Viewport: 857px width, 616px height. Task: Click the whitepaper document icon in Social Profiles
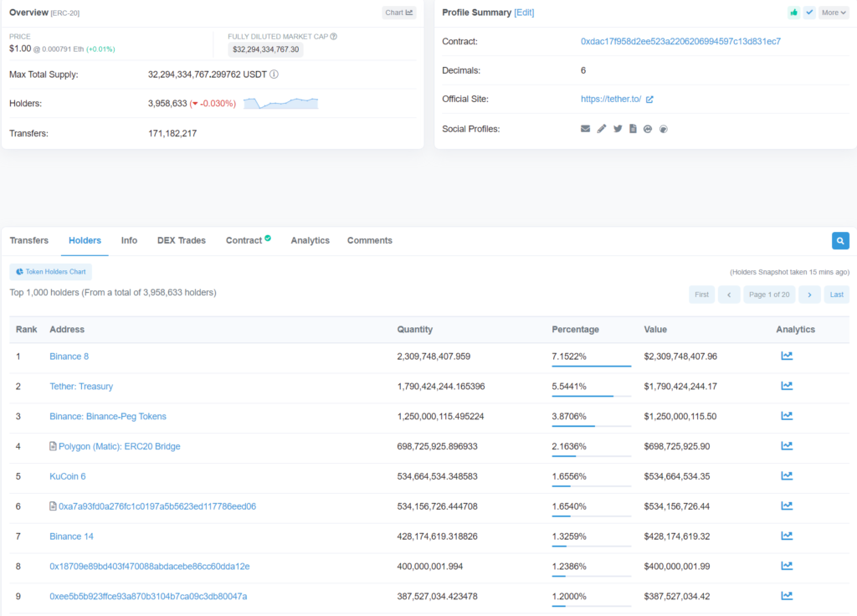633,129
